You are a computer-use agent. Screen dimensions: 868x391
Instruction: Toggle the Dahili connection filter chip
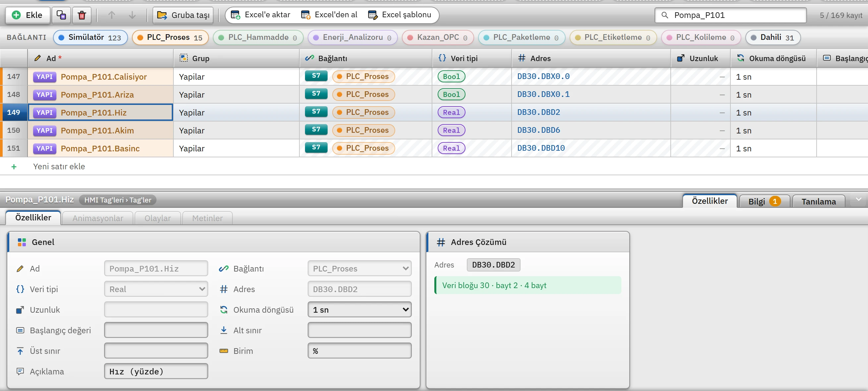point(773,37)
